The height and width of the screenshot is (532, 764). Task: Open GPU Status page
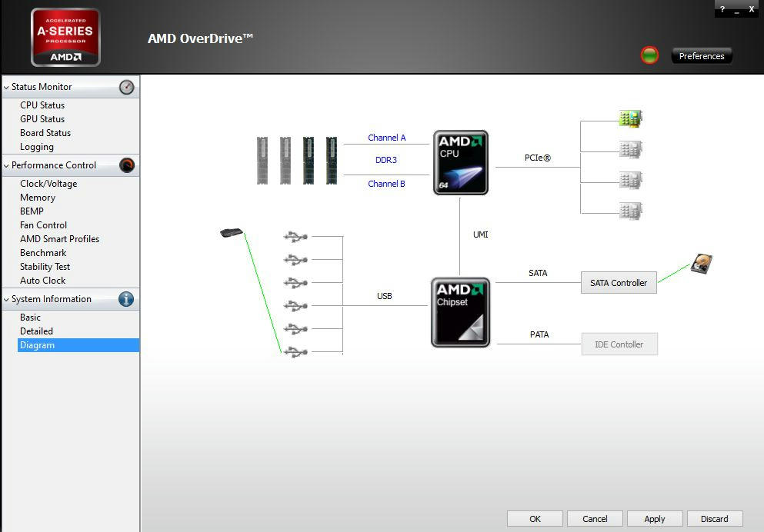pos(42,118)
